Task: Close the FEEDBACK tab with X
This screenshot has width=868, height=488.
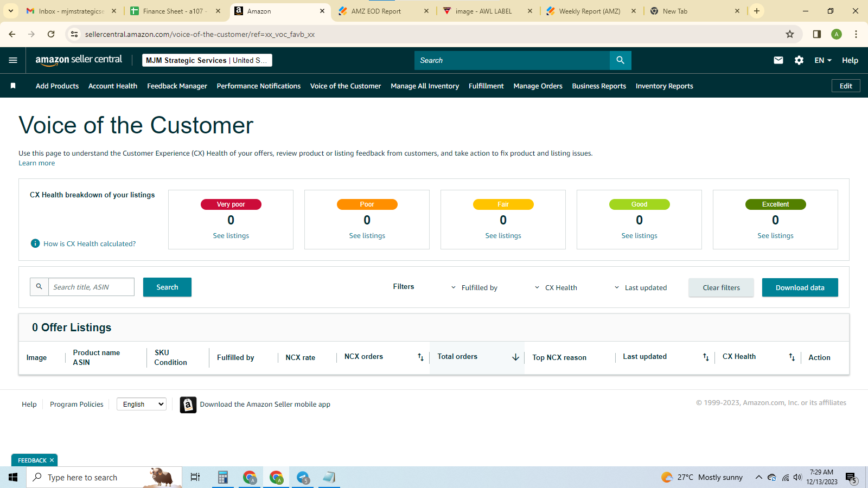Action: click(52, 460)
